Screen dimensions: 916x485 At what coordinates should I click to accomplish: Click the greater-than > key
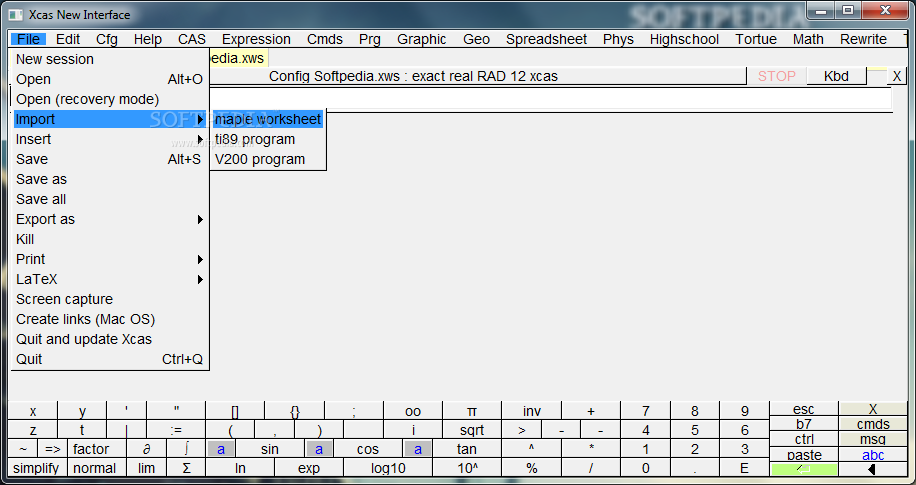pos(522,430)
